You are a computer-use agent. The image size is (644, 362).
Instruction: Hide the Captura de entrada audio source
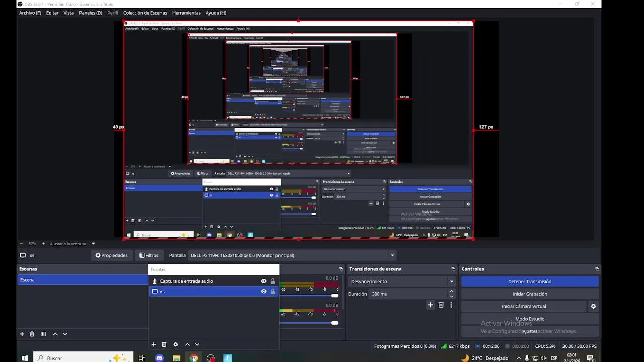(263, 281)
